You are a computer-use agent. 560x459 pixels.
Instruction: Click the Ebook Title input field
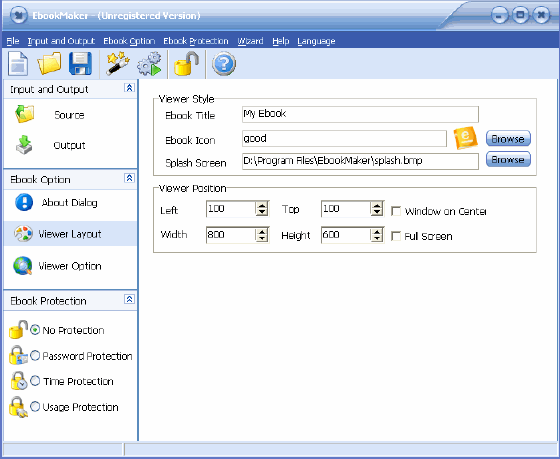pyautogui.click(x=360, y=114)
